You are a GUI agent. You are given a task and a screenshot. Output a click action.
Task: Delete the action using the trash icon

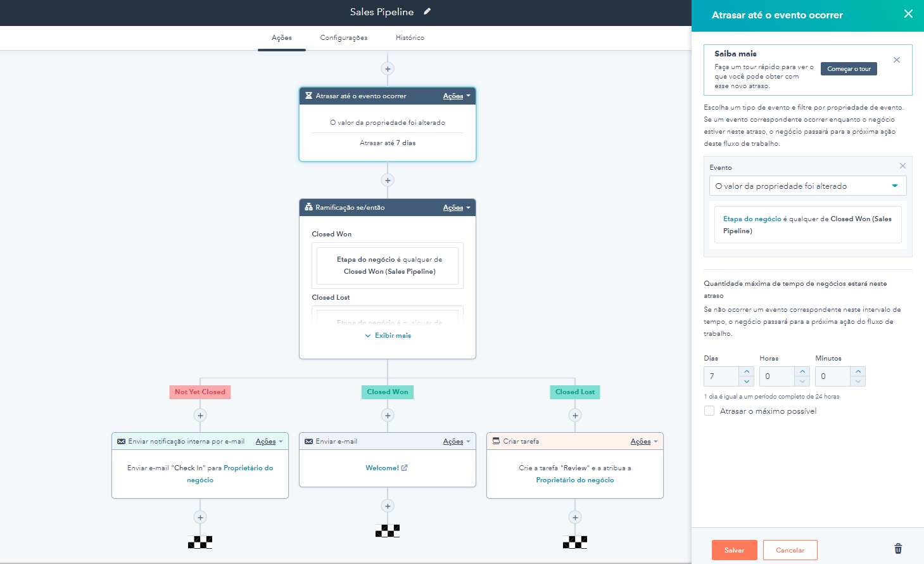point(898,548)
